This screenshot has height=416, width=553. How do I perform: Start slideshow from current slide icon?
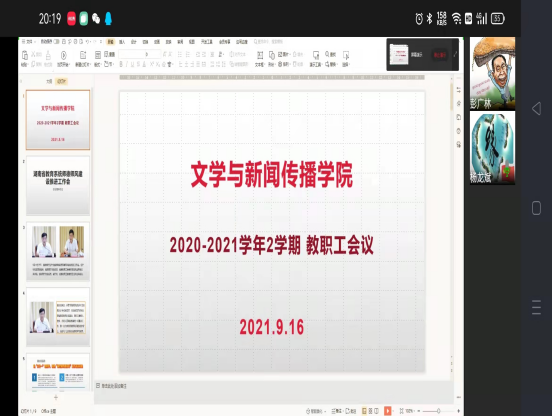coord(63,56)
